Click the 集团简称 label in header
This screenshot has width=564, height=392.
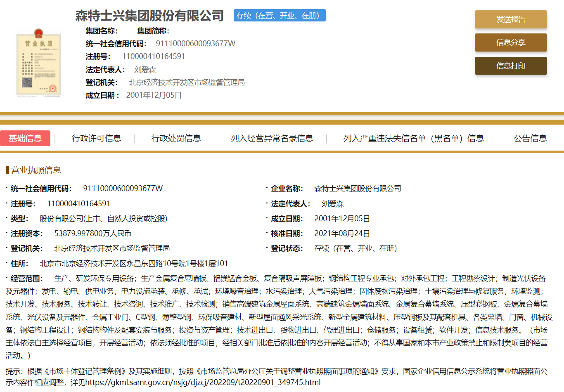[x=153, y=31]
